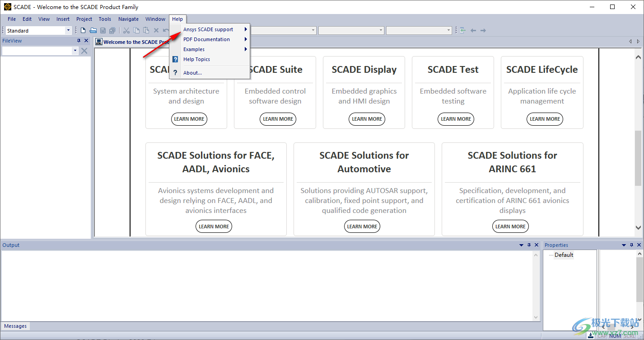This screenshot has height=340, width=644.
Task: Open the FileView filter dropdown
Action: pyautogui.click(x=75, y=51)
